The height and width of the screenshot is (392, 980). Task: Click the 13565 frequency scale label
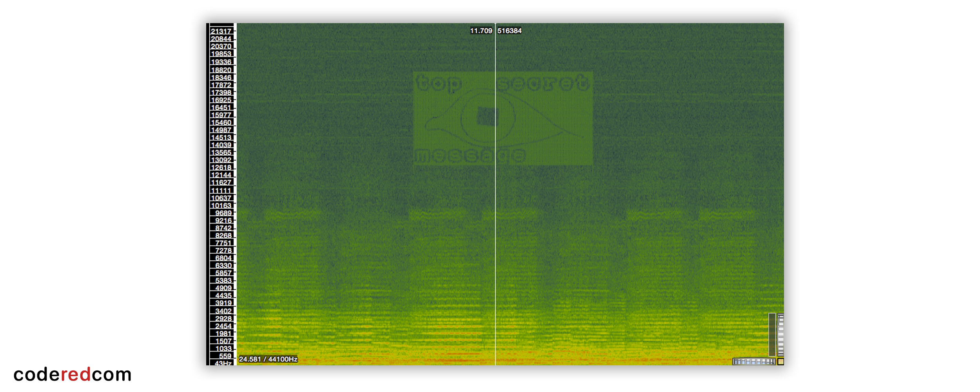click(x=221, y=152)
